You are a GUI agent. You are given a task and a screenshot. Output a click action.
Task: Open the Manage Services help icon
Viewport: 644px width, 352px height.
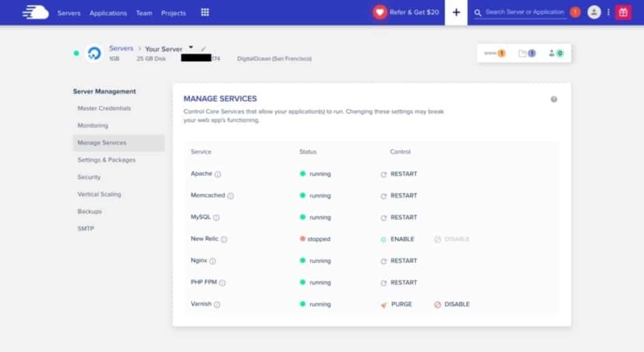[553, 99]
